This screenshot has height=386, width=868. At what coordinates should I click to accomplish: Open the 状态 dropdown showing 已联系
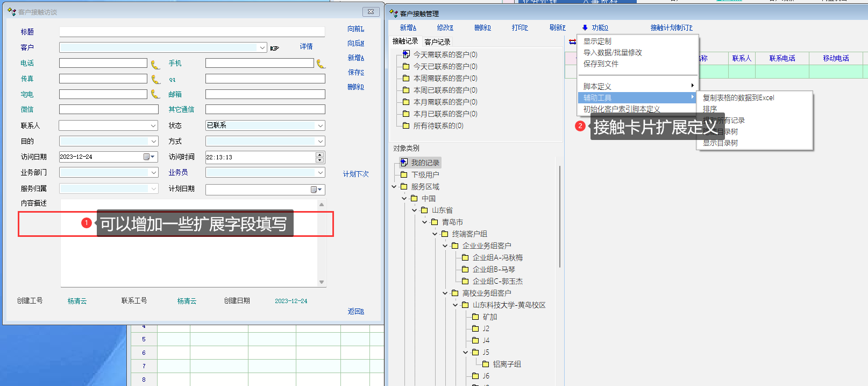click(321, 125)
